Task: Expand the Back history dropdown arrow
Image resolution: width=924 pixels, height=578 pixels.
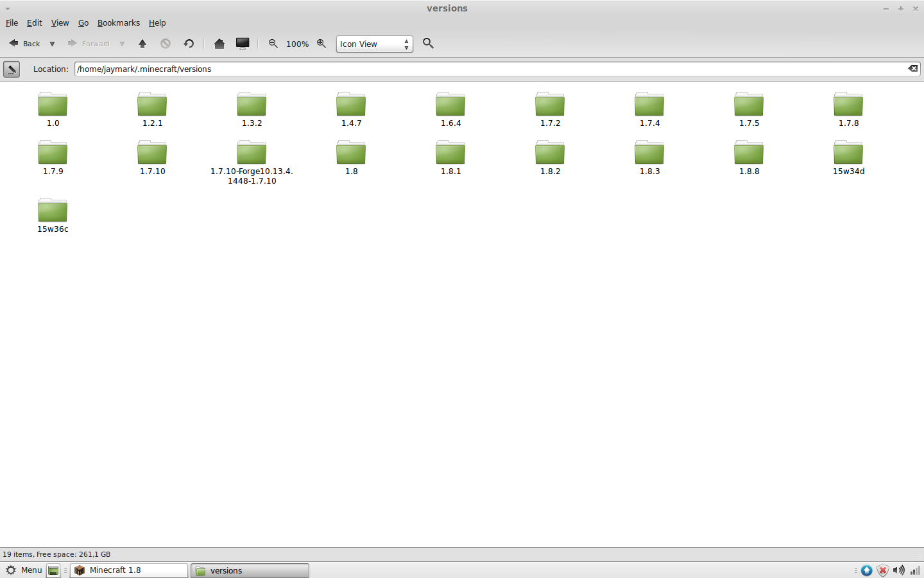Action: click(x=52, y=44)
